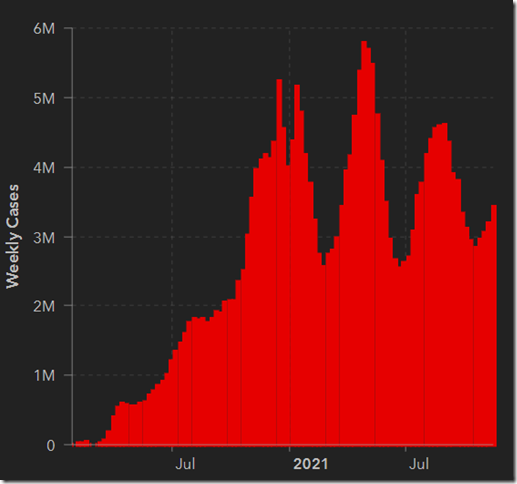Image resolution: width=517 pixels, height=484 pixels.
Task: Select the bold "2021" x-axis label
Action: click(310, 464)
